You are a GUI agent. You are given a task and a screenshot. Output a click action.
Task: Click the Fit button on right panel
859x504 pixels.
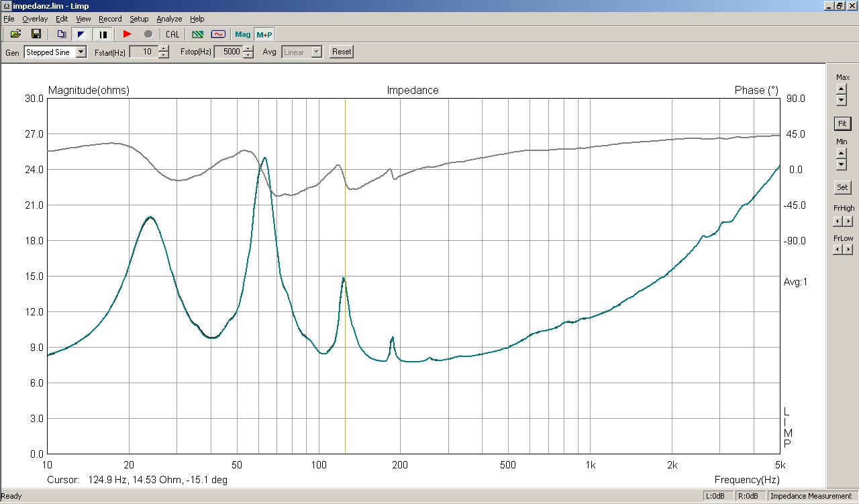[x=842, y=123]
